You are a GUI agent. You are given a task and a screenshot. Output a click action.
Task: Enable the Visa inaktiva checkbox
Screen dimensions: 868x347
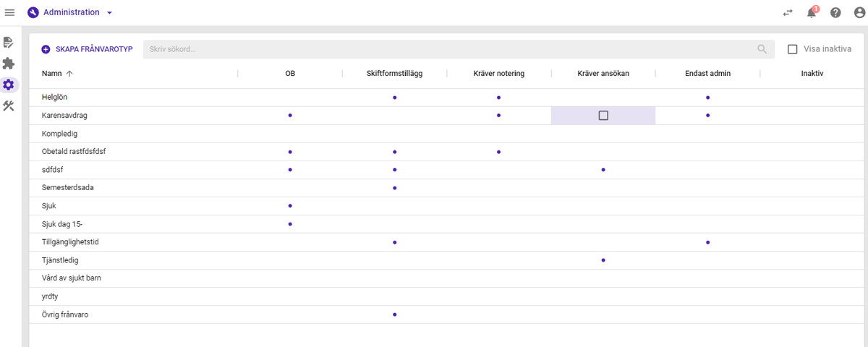click(793, 49)
